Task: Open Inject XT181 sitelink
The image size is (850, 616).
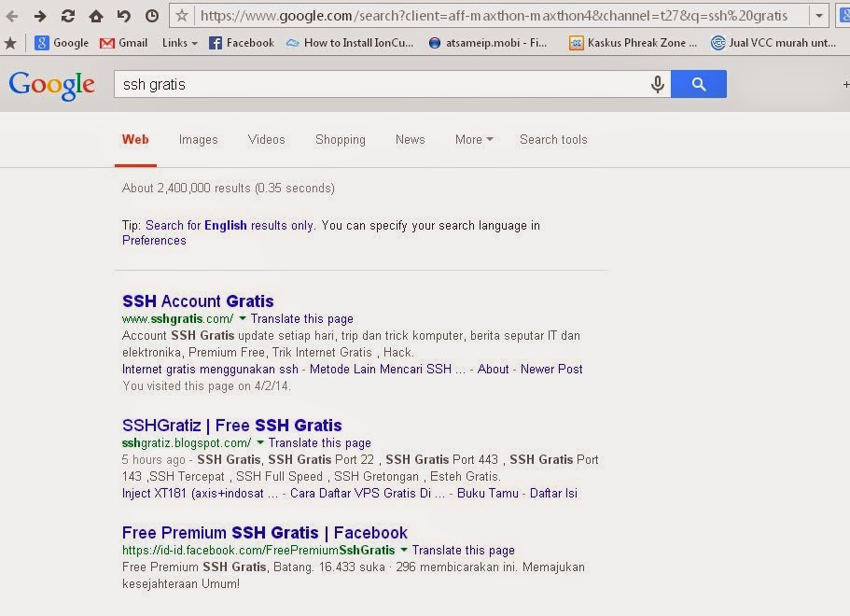Action: tap(200, 494)
